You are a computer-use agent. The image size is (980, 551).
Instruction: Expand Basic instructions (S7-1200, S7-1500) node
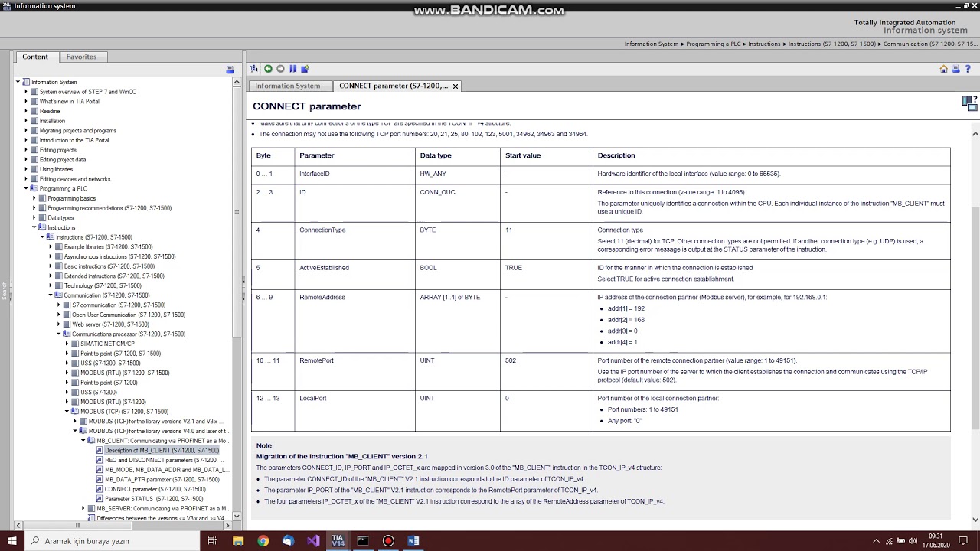pyautogui.click(x=51, y=266)
